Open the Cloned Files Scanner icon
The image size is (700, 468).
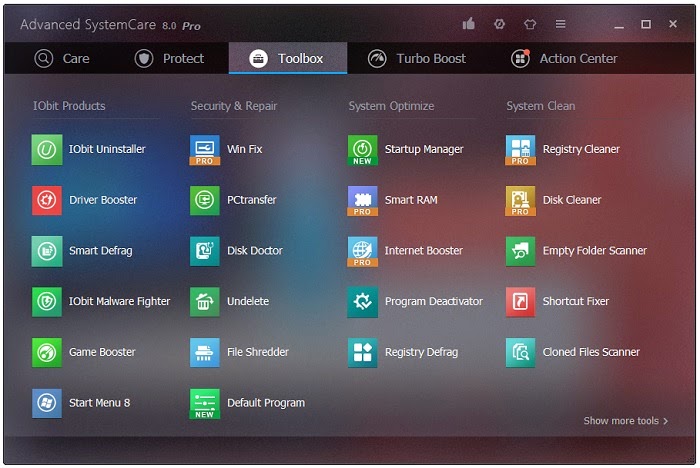(521, 353)
